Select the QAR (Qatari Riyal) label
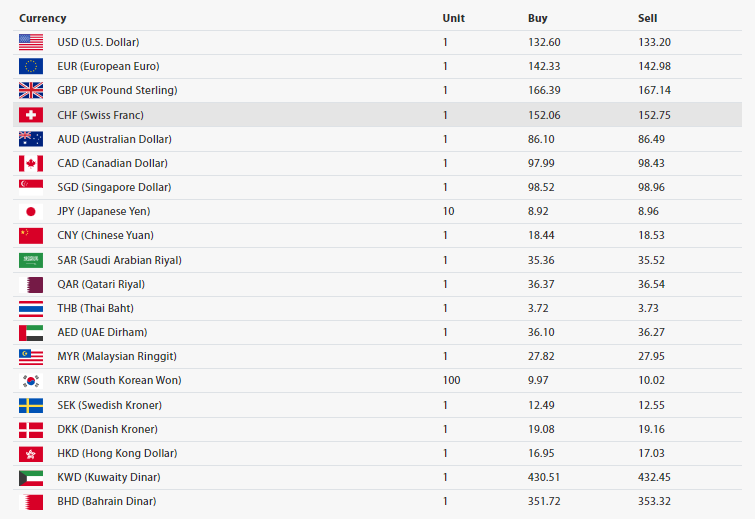This screenshot has width=755, height=519. (x=102, y=284)
